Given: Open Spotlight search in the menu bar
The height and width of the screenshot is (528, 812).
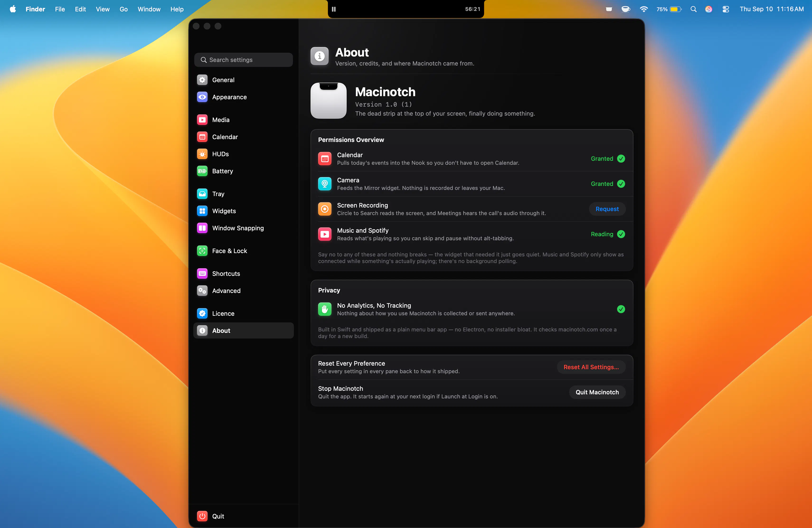Looking at the screenshot, I should point(693,9).
